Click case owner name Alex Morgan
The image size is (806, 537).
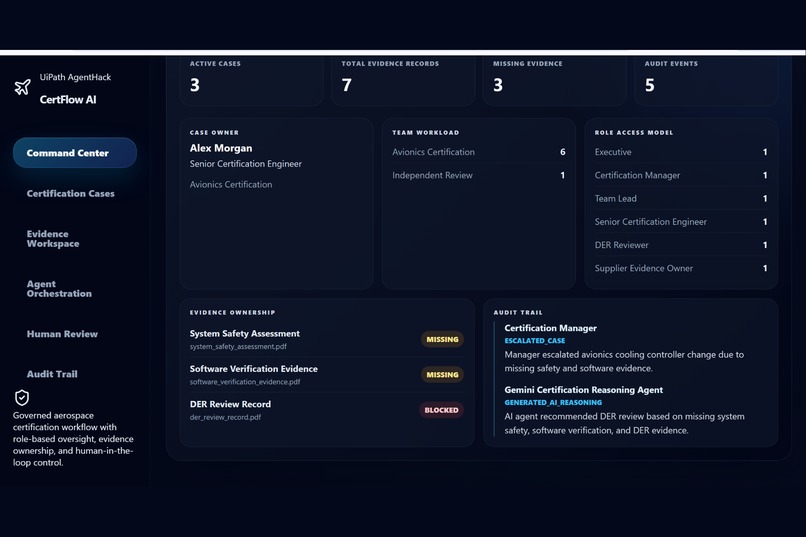click(x=221, y=148)
